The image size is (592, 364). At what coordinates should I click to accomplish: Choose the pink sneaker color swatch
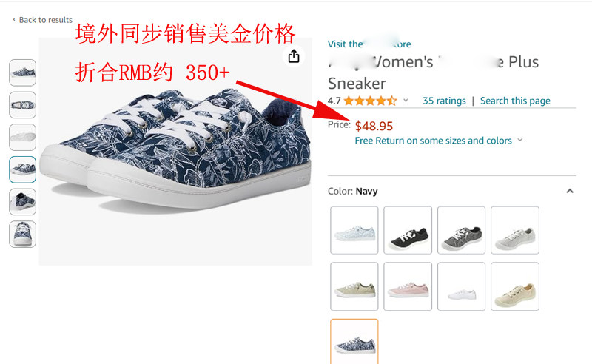[408, 286]
